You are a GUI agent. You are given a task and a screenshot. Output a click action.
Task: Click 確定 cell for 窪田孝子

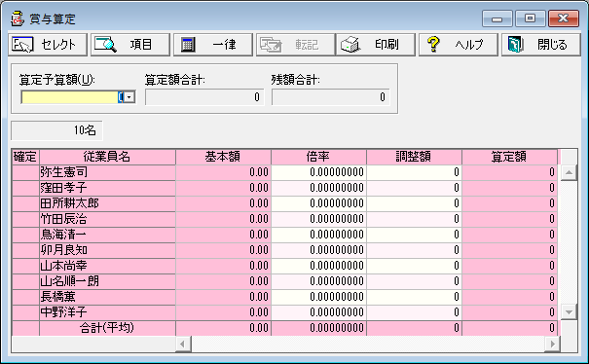(x=25, y=188)
